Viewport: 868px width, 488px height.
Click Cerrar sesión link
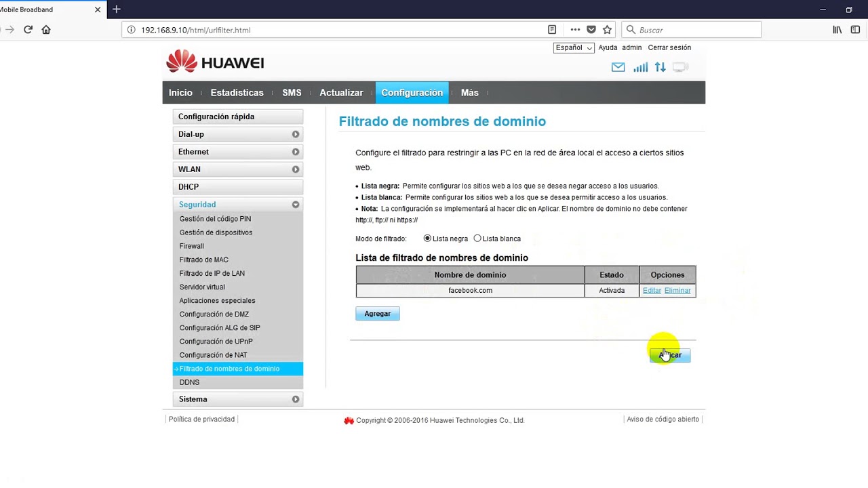pos(669,47)
